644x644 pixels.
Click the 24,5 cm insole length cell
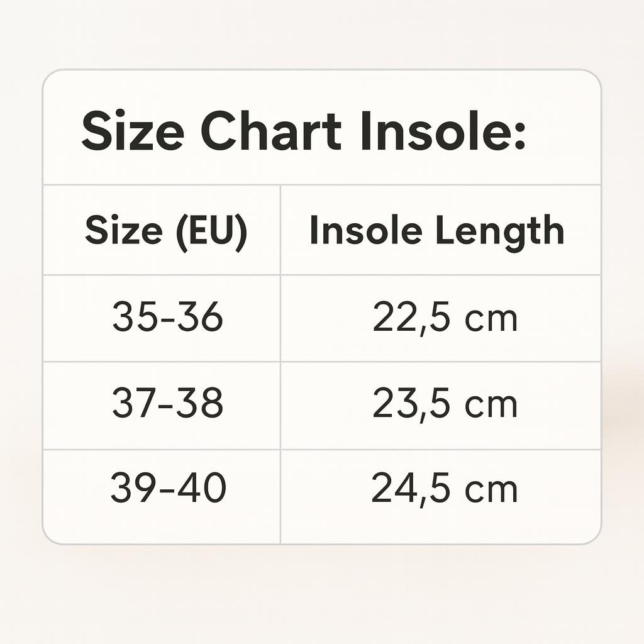pyautogui.click(x=445, y=490)
